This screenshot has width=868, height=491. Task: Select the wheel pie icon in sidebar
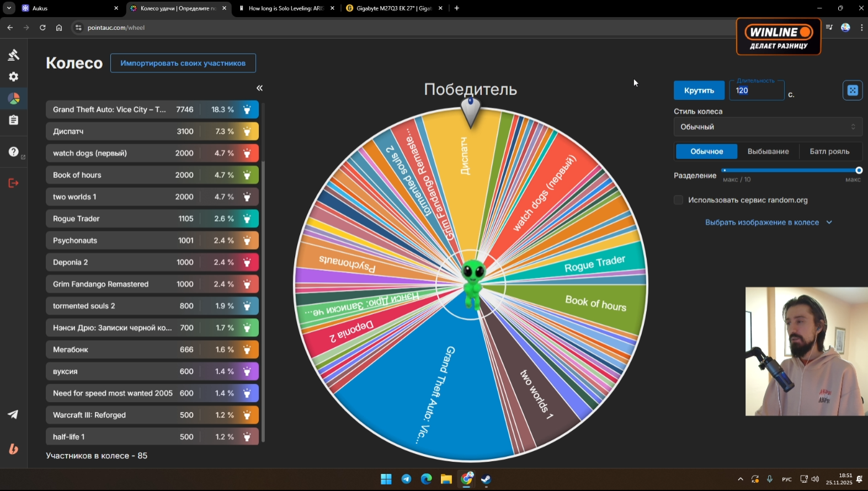pos(14,98)
